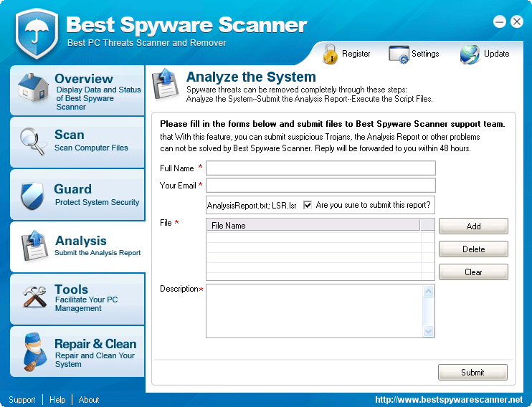Go to the Tools tab

coord(77,299)
